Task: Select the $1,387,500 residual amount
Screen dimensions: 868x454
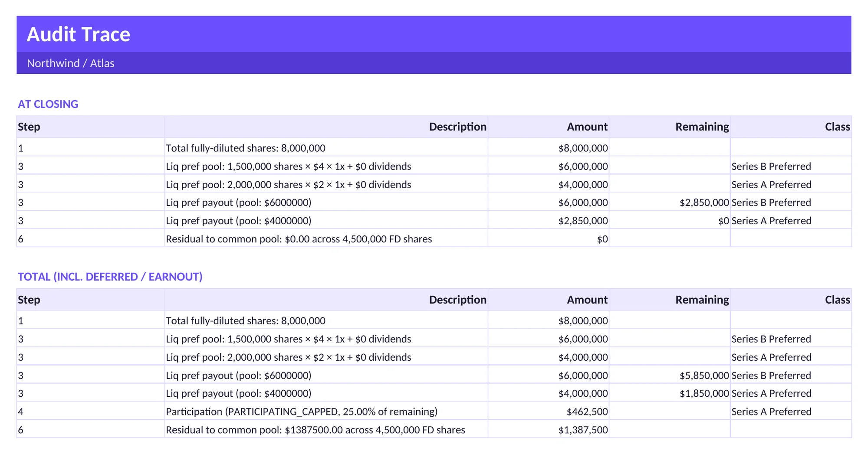Action: 583,430
